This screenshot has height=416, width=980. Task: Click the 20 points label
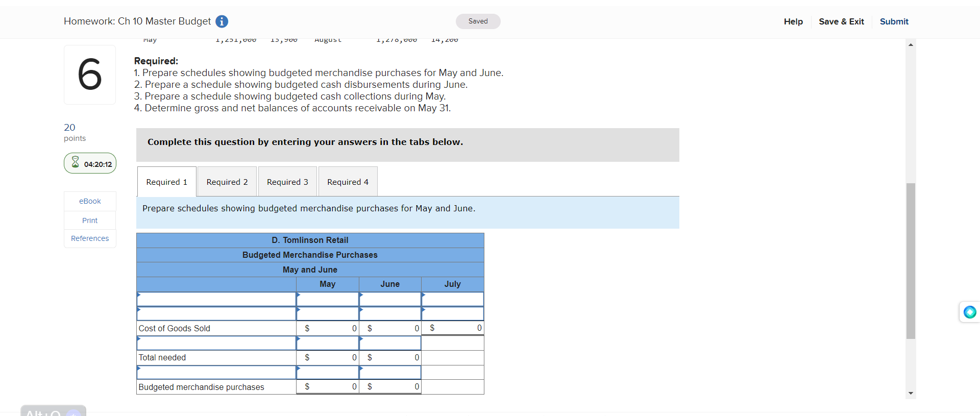[75, 132]
